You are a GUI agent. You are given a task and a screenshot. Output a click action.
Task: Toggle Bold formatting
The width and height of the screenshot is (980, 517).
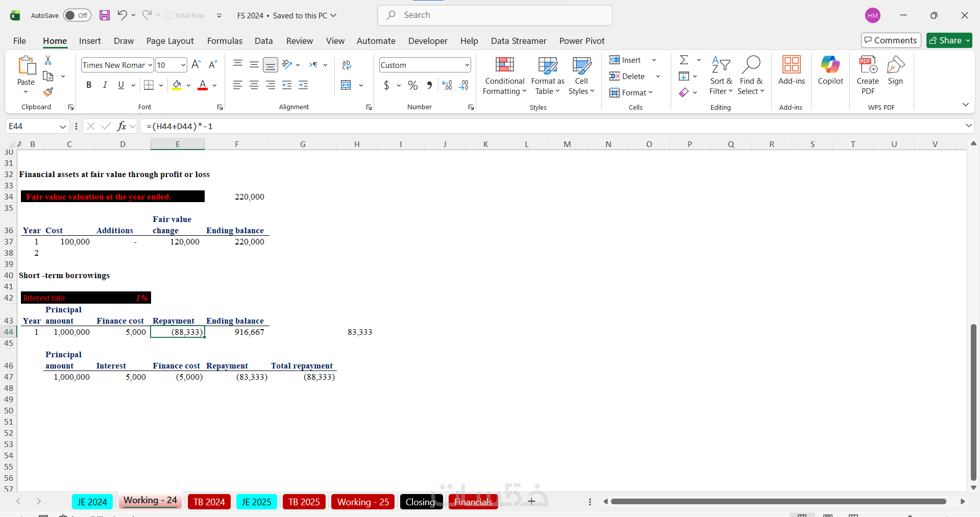tap(89, 85)
